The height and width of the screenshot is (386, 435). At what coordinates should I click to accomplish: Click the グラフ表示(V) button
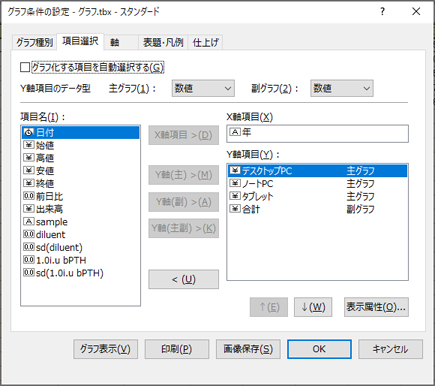click(105, 349)
